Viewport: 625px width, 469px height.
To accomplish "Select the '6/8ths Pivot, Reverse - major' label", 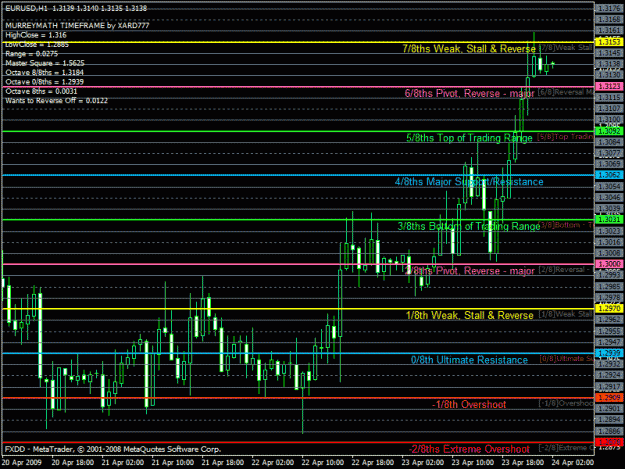I will pyautogui.click(x=470, y=93).
